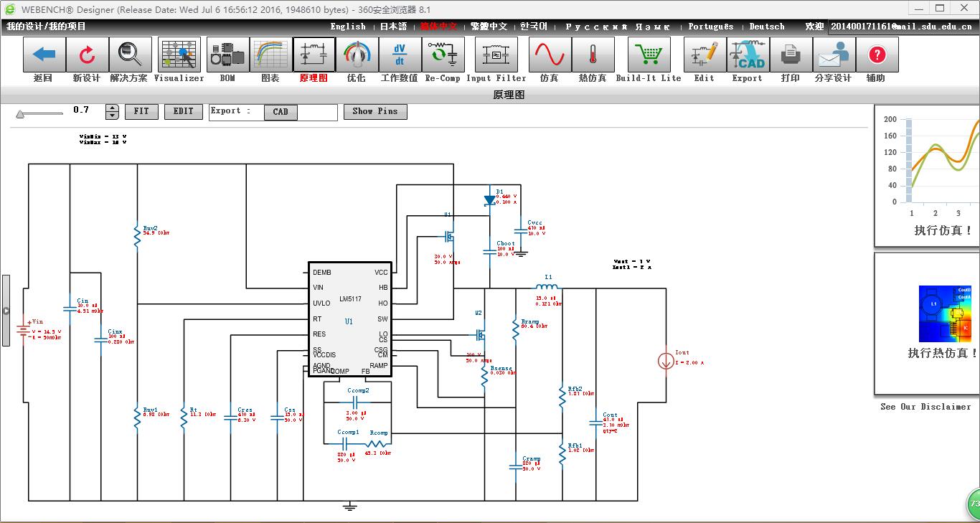Switch language to Português
This screenshot has height=523, width=980.
[x=711, y=27]
